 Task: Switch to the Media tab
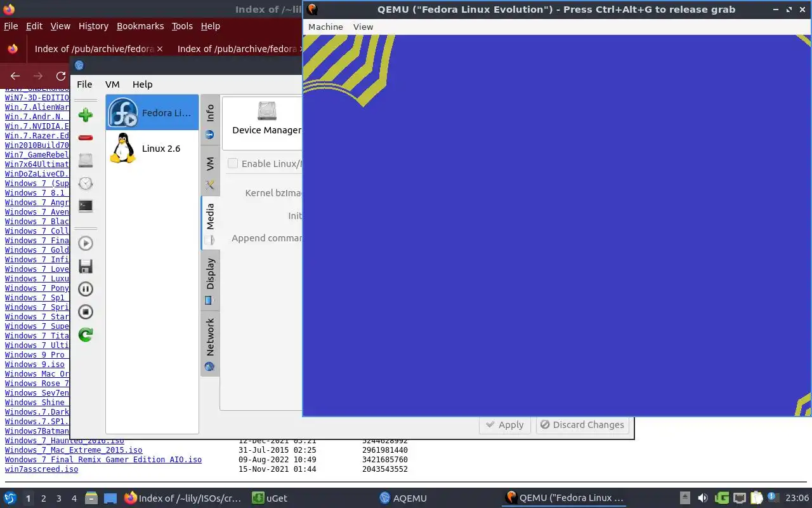[x=210, y=224]
